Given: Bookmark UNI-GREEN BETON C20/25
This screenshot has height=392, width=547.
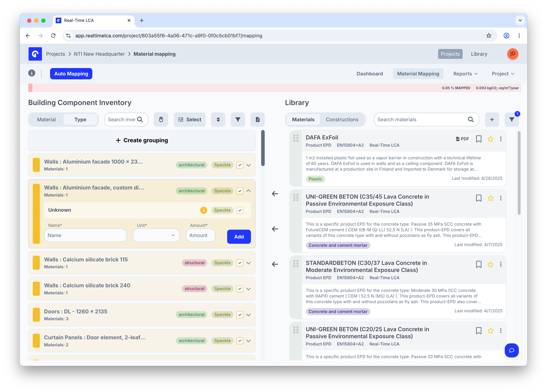Looking at the screenshot, I should [x=478, y=331].
